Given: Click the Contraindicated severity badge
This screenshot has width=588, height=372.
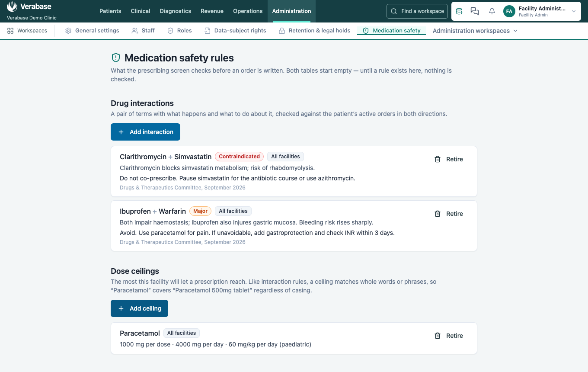Looking at the screenshot, I should (239, 157).
